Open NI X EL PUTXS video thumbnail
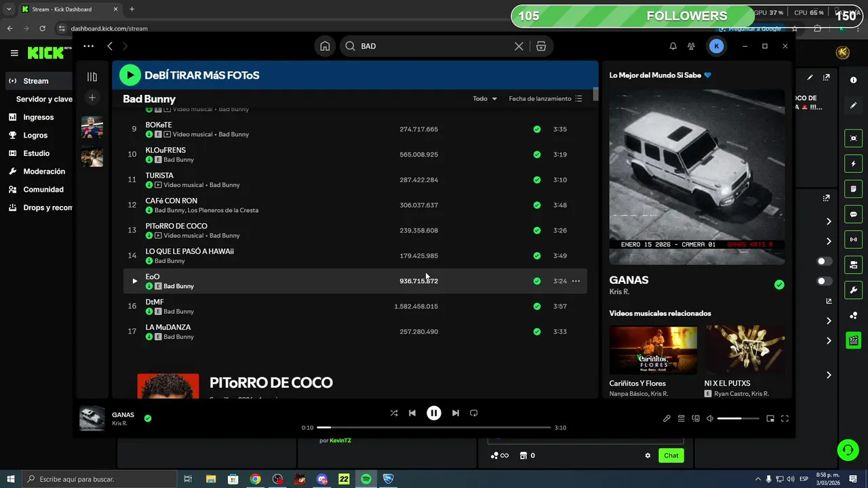The image size is (868, 488). pyautogui.click(x=745, y=350)
